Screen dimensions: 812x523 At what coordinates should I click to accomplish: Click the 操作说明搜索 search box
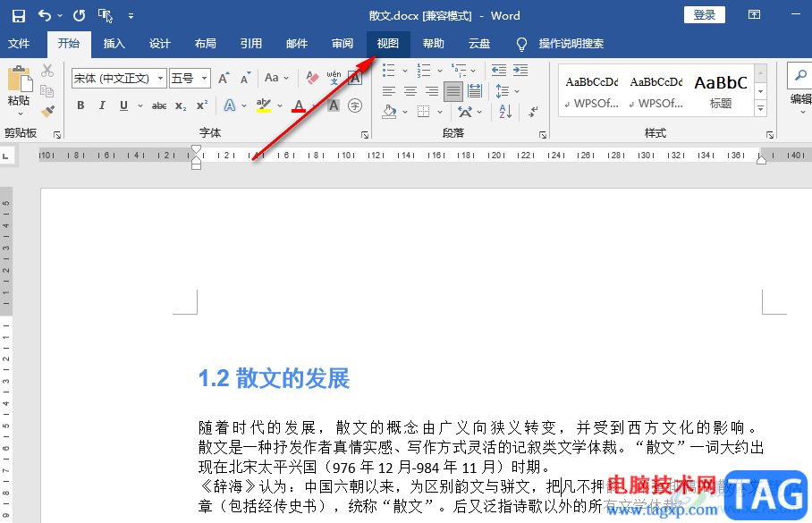tap(571, 44)
